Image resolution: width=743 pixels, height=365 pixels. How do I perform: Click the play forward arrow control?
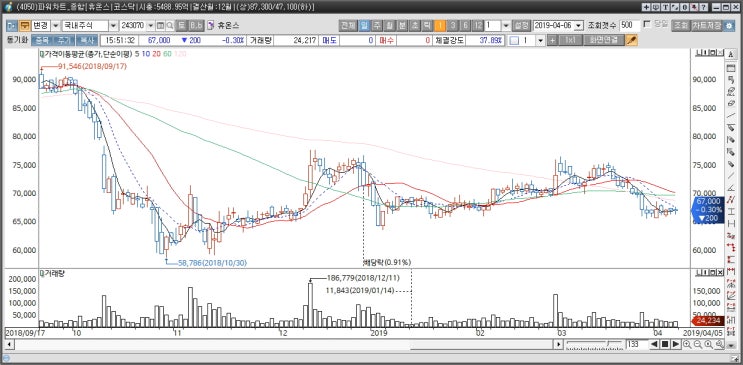(x=676, y=344)
